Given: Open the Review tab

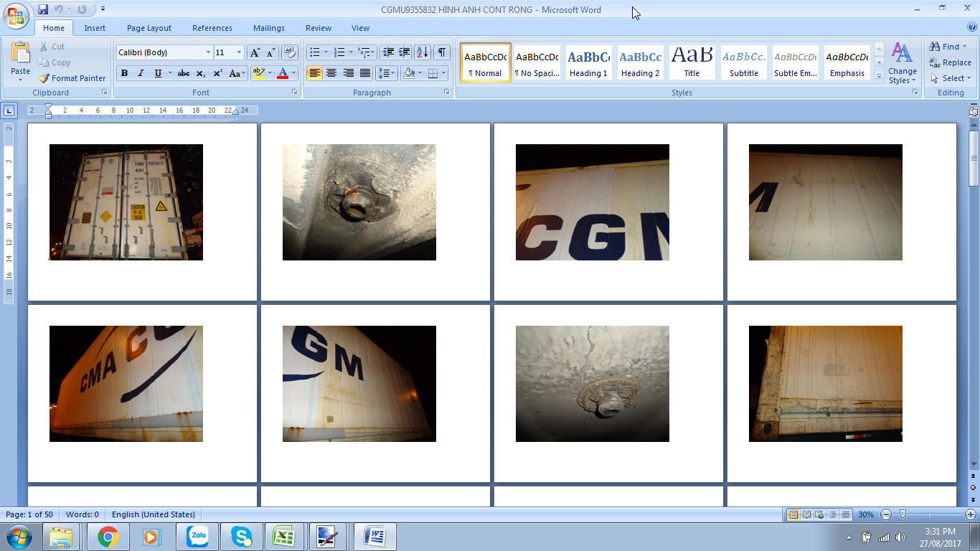Looking at the screenshot, I should coord(319,28).
